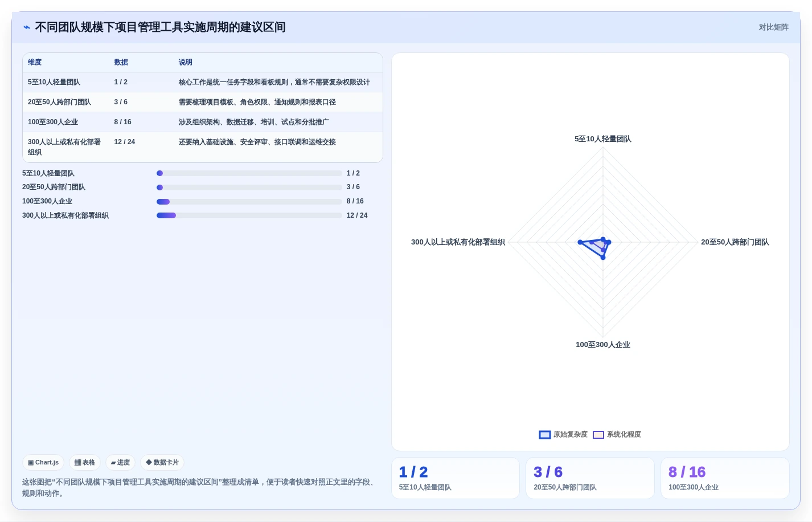Click the table value 12 / 24
Image resolution: width=812 pixels, height=522 pixels.
click(x=125, y=142)
